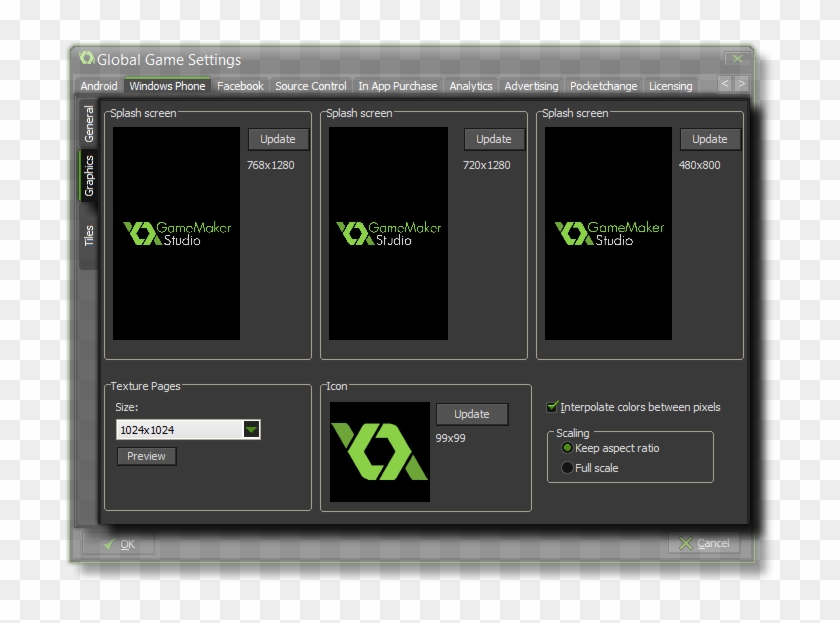The height and width of the screenshot is (623, 840).
Task: Update the 480x800 splash screen
Action: (x=710, y=139)
